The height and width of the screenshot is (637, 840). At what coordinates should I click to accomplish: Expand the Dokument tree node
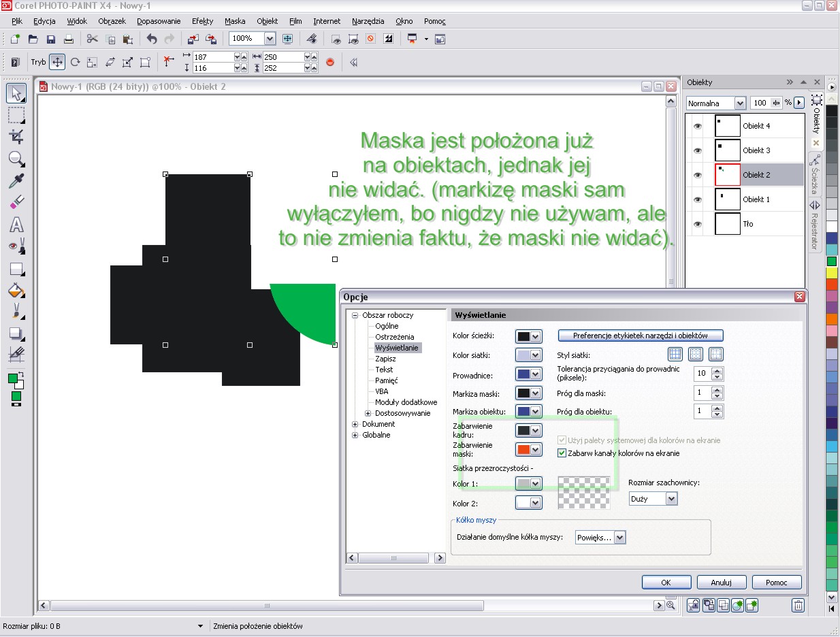[355, 424]
